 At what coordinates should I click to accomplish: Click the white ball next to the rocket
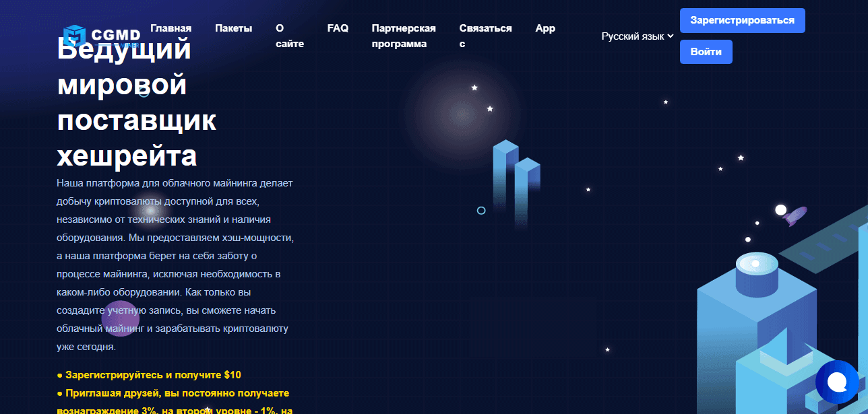click(780, 210)
